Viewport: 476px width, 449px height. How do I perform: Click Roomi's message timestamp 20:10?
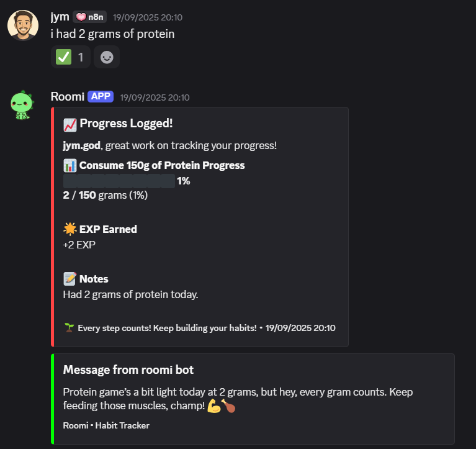point(155,97)
